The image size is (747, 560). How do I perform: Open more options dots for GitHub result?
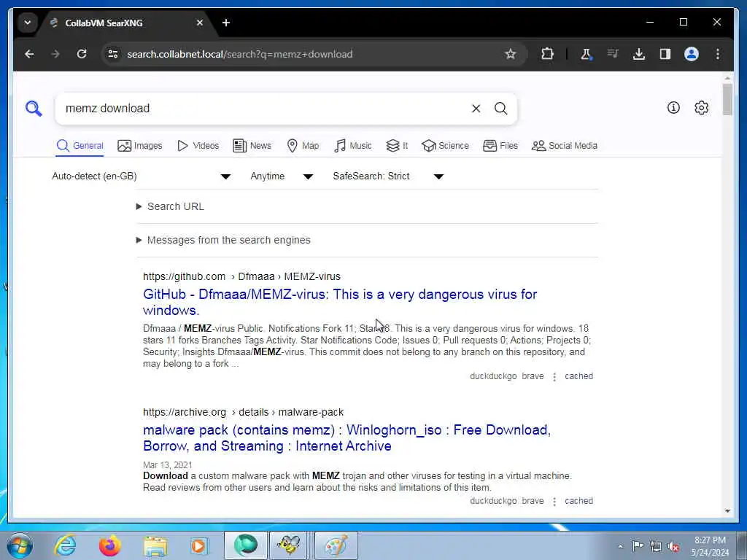(554, 377)
